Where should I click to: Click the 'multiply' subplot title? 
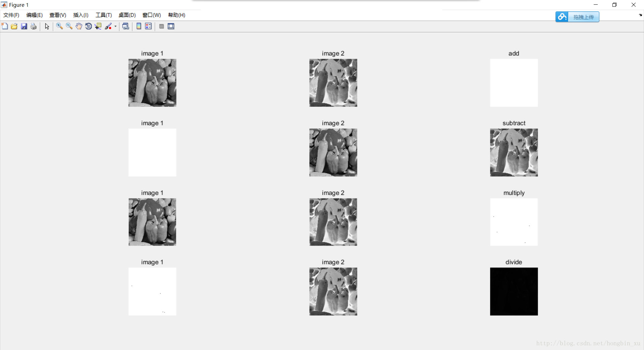514,193
